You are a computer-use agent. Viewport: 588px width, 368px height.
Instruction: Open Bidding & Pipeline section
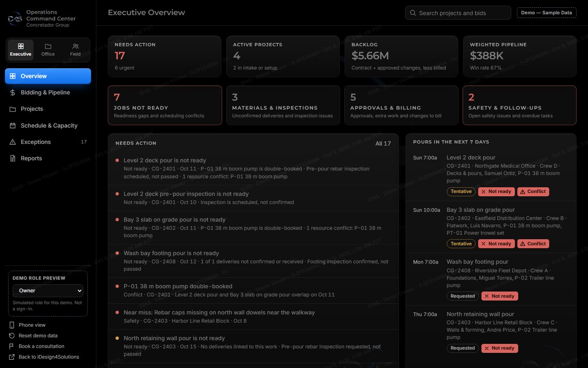coord(48,92)
